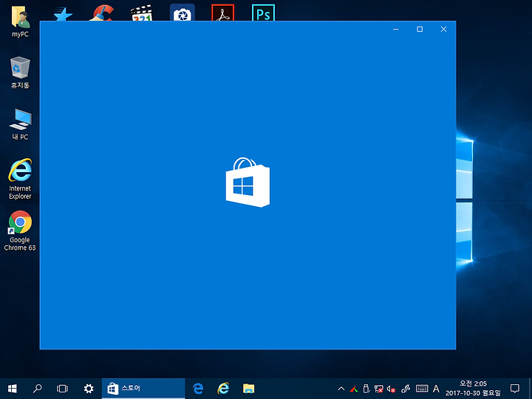Open the Action Center notification icon

515,389
